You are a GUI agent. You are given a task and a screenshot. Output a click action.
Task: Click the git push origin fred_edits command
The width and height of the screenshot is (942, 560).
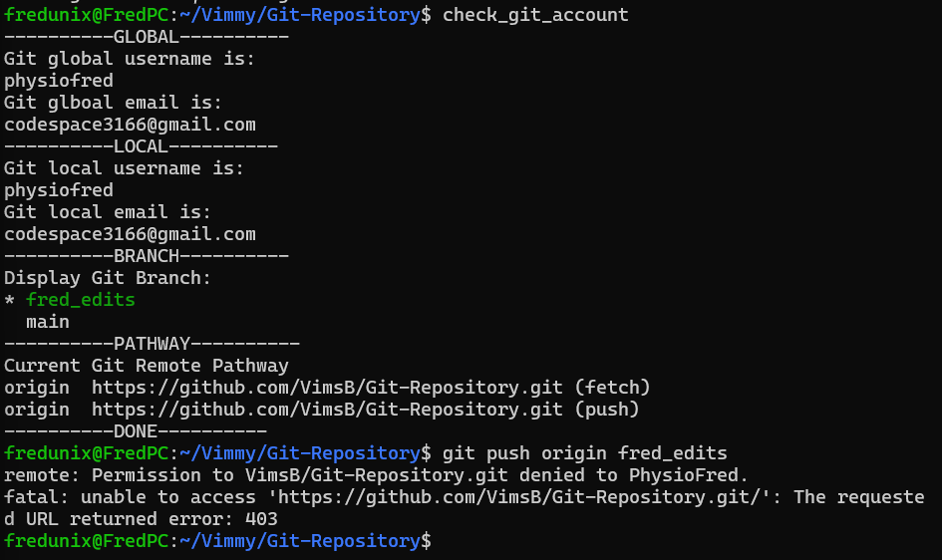tap(584, 453)
